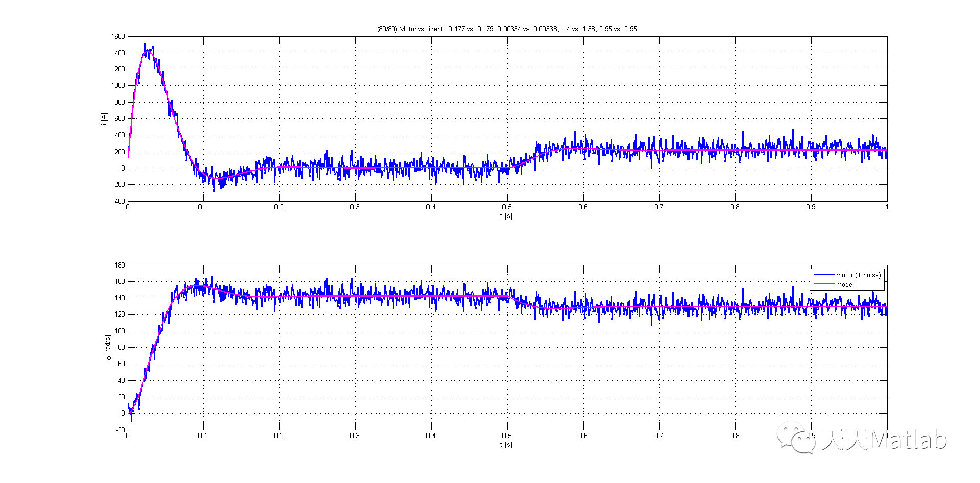Viewport: 980px width, 483px height.
Task: Click the '0.5' x-tick of speed plot
Action: pyautogui.click(x=507, y=436)
